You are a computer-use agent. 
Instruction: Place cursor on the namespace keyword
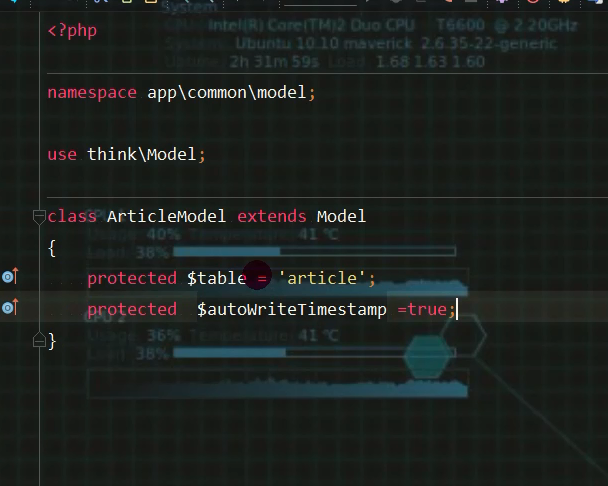91,93
